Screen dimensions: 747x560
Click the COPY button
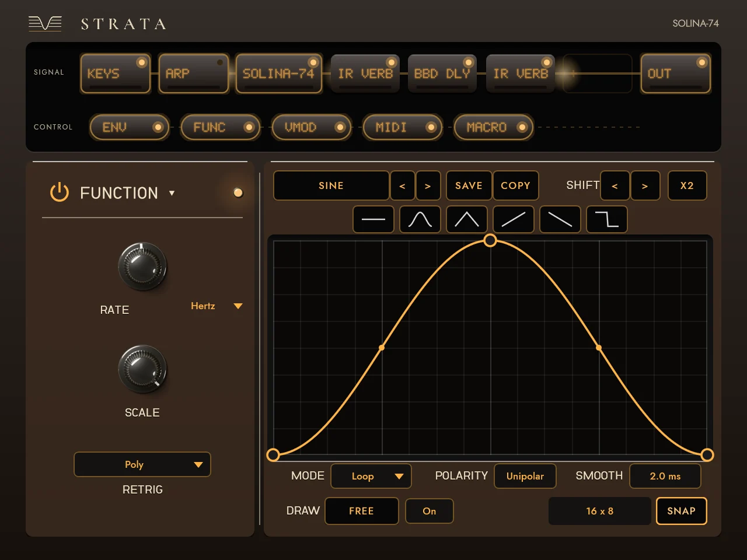click(x=515, y=185)
